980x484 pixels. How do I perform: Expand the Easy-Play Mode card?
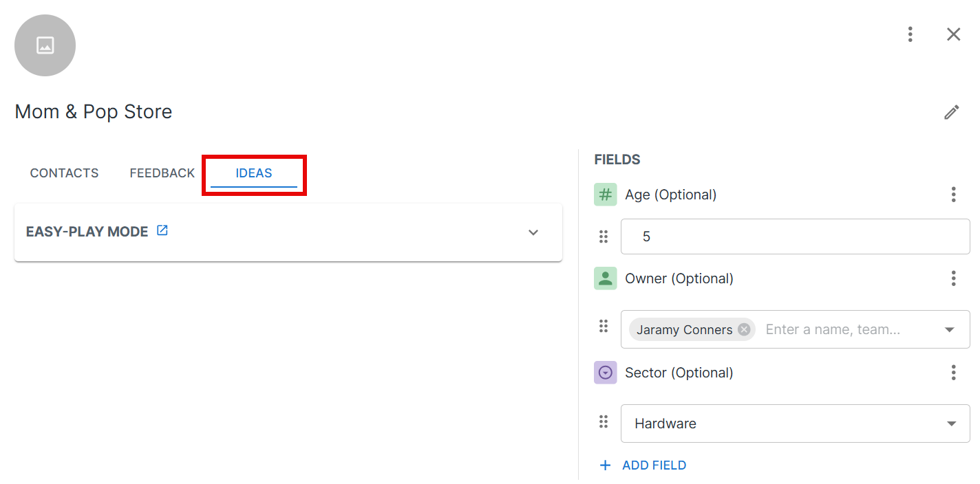click(x=533, y=232)
